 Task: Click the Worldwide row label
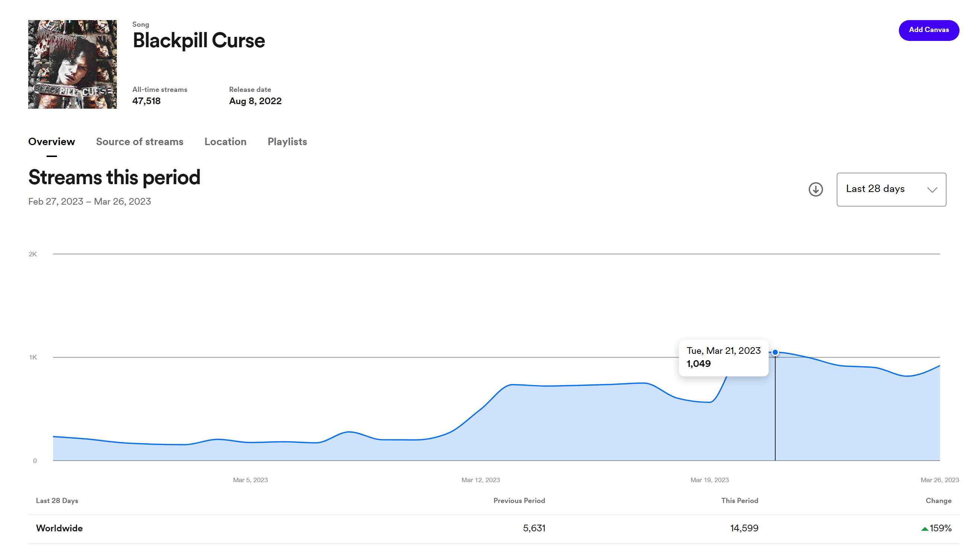coord(59,528)
